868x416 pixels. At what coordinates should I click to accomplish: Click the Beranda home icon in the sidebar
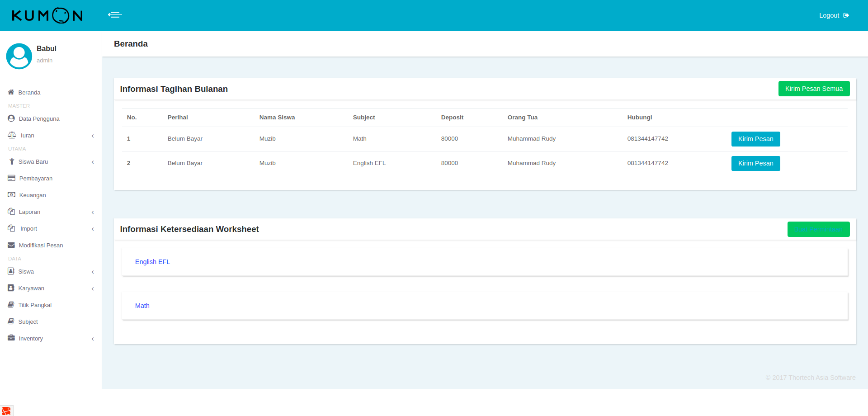pos(11,92)
